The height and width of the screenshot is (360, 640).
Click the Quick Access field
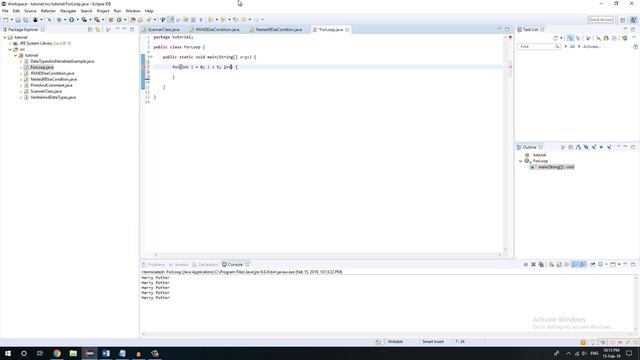[600, 20]
